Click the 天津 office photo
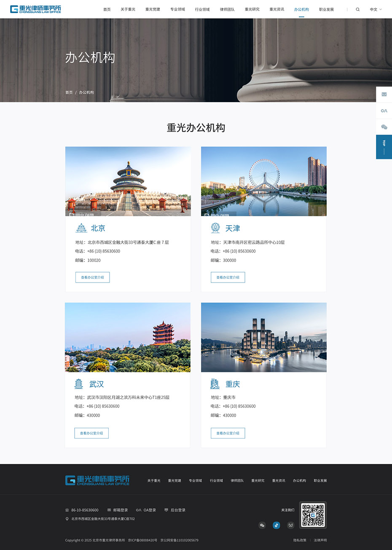The height and width of the screenshot is (550, 392). click(263, 181)
